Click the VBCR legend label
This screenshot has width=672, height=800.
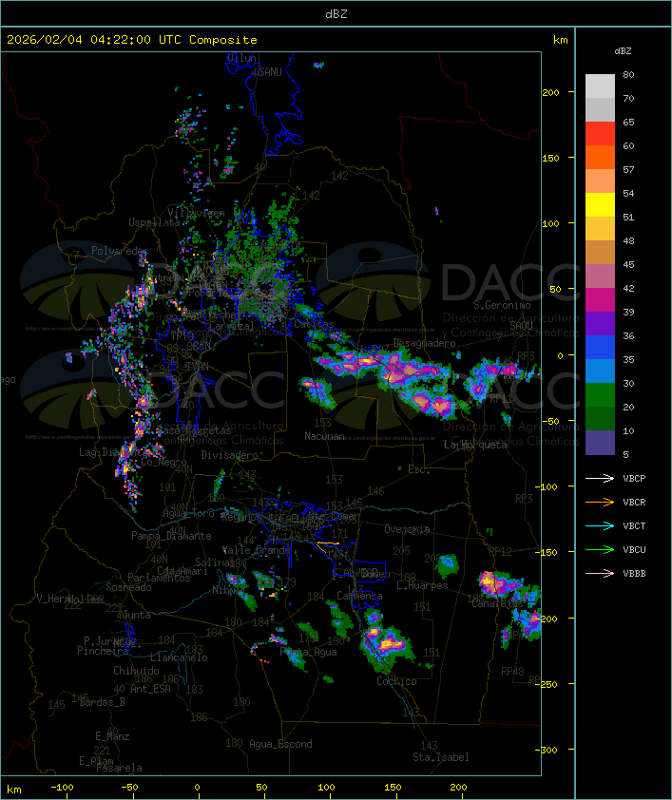click(x=634, y=503)
